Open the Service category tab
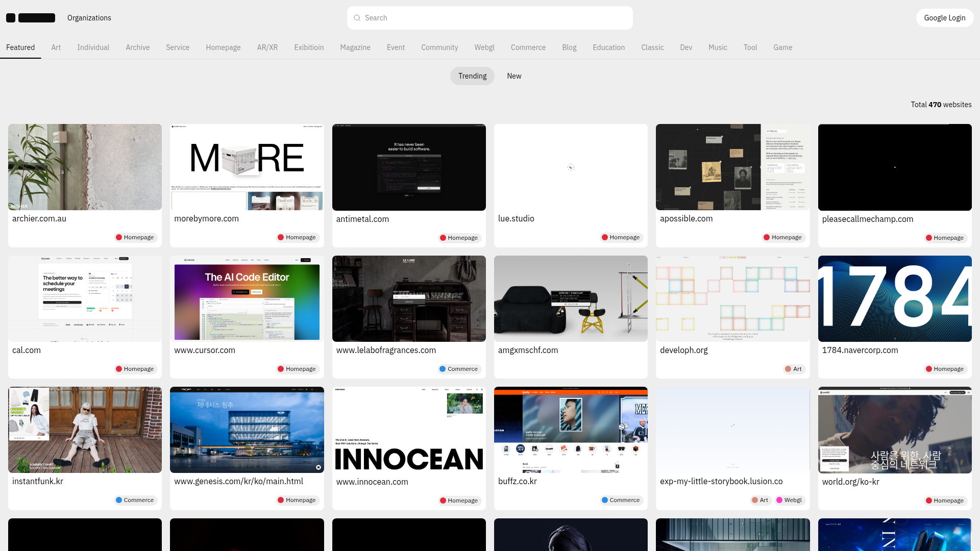This screenshot has width=980, height=551. [x=178, y=47]
